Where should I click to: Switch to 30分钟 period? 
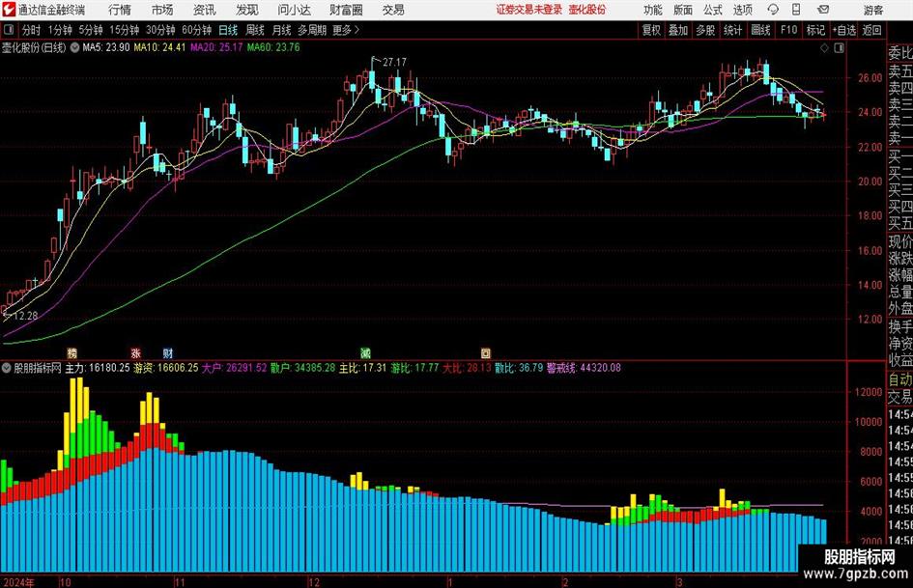coord(160,30)
